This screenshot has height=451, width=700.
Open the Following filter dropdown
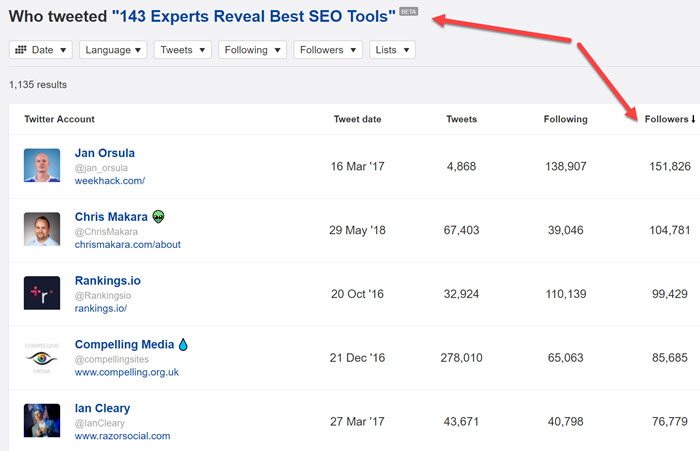point(251,49)
